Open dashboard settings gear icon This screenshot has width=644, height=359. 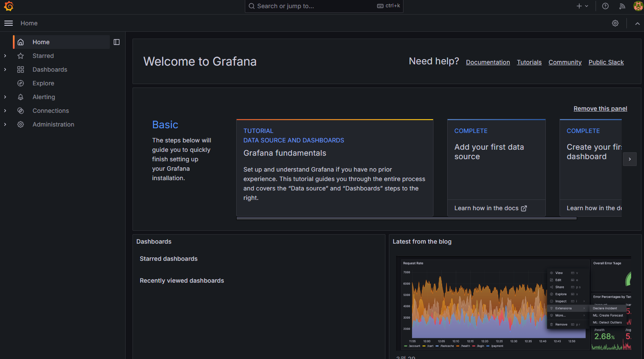pos(615,23)
